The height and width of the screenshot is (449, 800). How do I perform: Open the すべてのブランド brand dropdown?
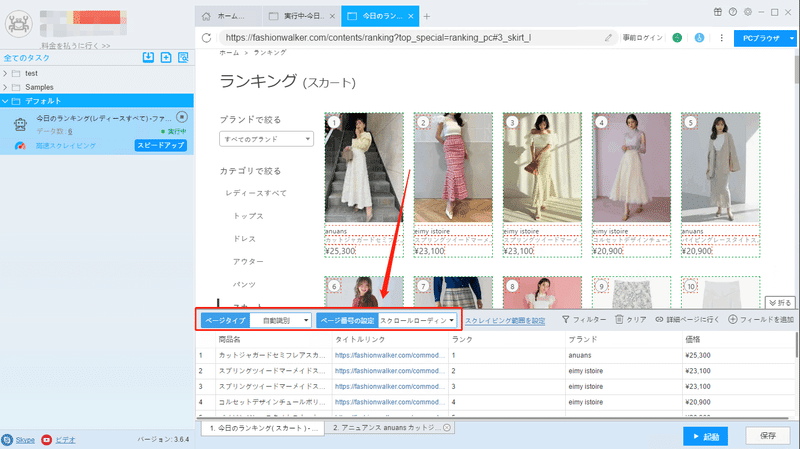click(266, 139)
